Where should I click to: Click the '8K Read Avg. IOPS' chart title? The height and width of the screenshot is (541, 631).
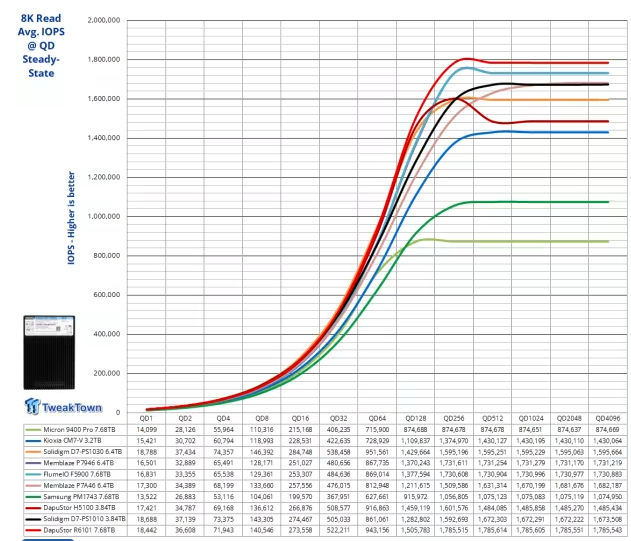[x=41, y=45]
